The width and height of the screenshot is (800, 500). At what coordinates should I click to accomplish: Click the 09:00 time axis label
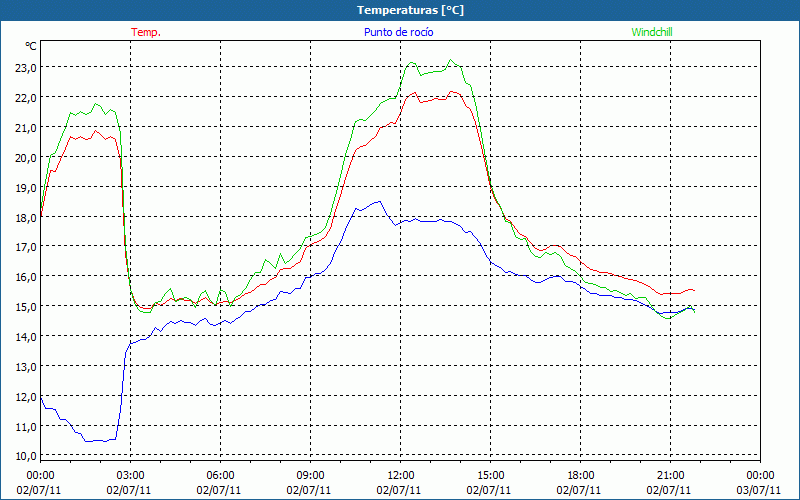(x=310, y=476)
